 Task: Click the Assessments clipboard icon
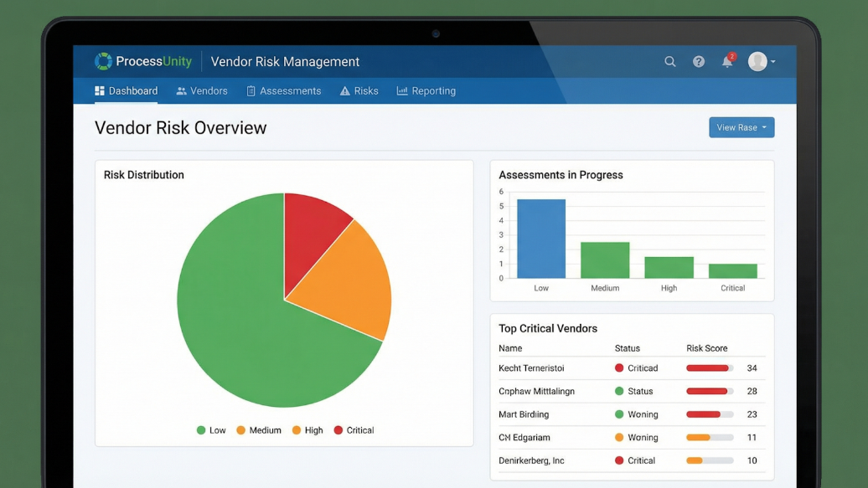point(251,90)
